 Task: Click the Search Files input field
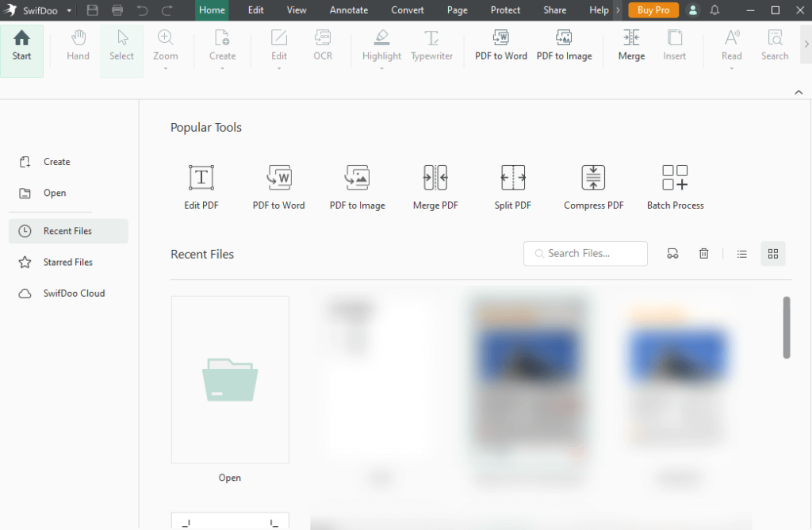[x=585, y=253]
